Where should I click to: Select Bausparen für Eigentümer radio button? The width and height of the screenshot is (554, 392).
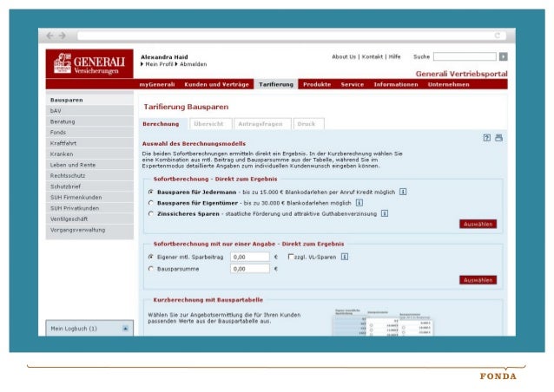151,203
